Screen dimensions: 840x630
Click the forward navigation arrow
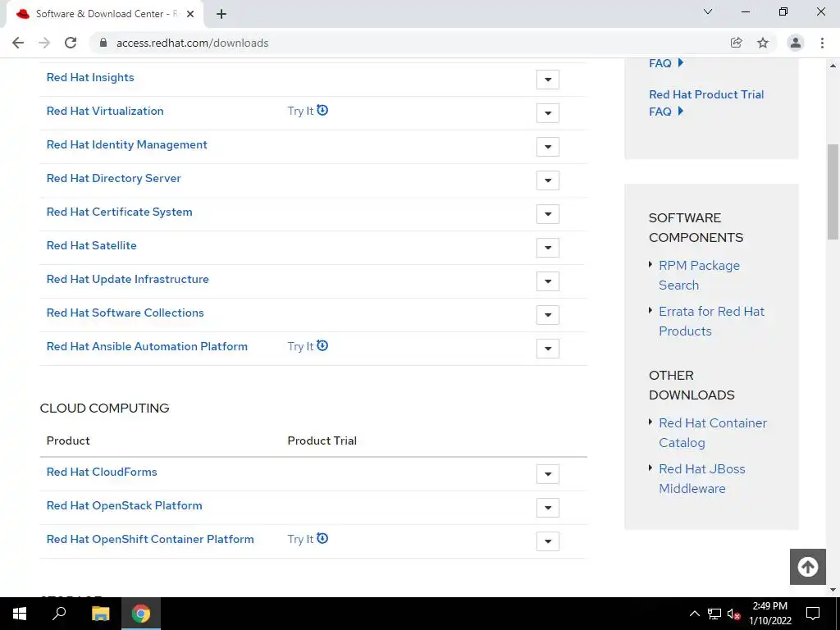pos(44,43)
